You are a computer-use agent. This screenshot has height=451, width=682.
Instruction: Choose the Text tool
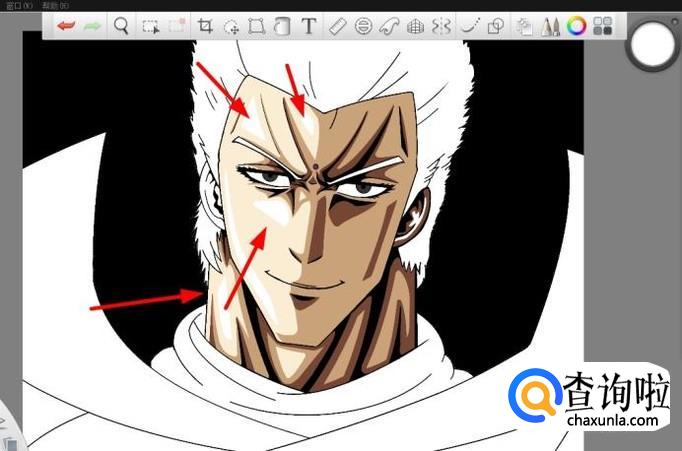click(308, 26)
